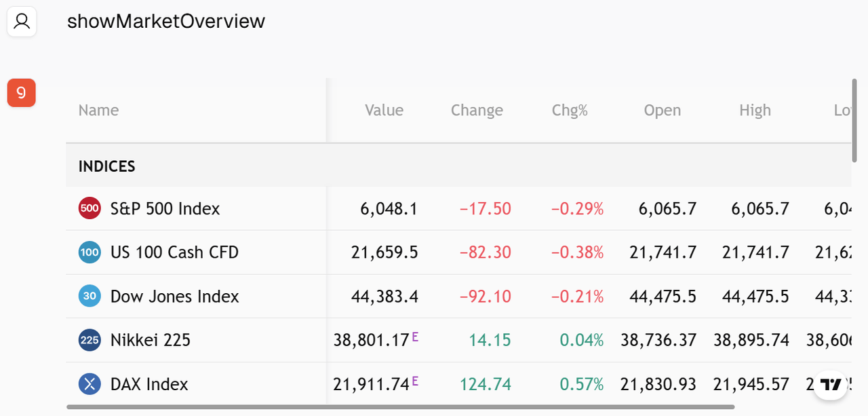The height and width of the screenshot is (416, 868).
Task: Open the Nikkei 225 symbol link
Action: coord(150,340)
